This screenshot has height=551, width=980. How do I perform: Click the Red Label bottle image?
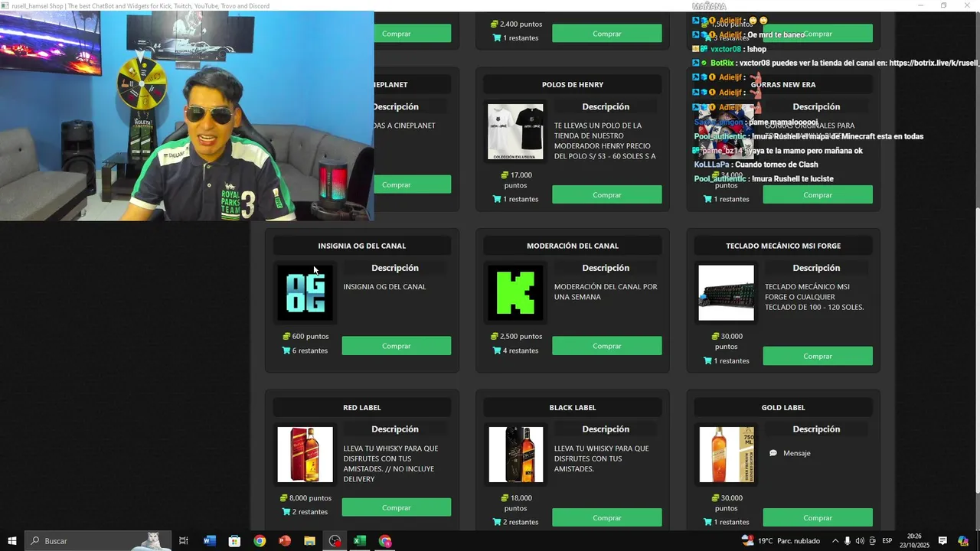pyautogui.click(x=305, y=455)
